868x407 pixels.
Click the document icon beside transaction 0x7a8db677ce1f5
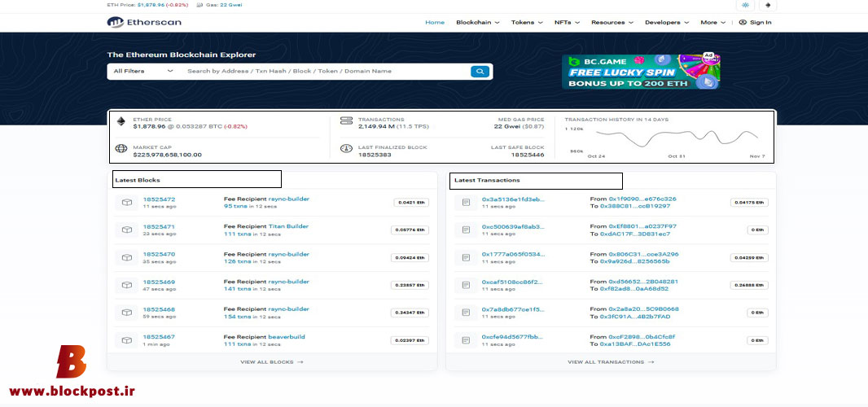[466, 313]
